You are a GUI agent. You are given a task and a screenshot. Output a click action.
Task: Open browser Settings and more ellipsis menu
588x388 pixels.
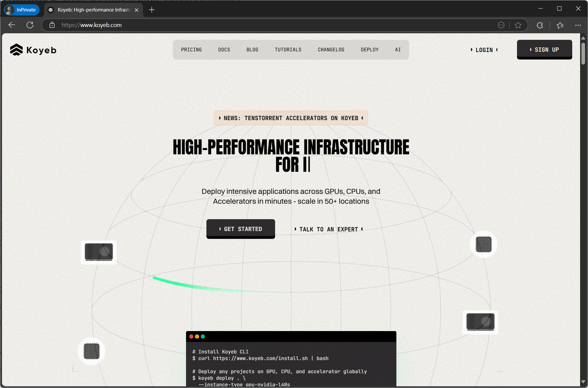(x=578, y=25)
